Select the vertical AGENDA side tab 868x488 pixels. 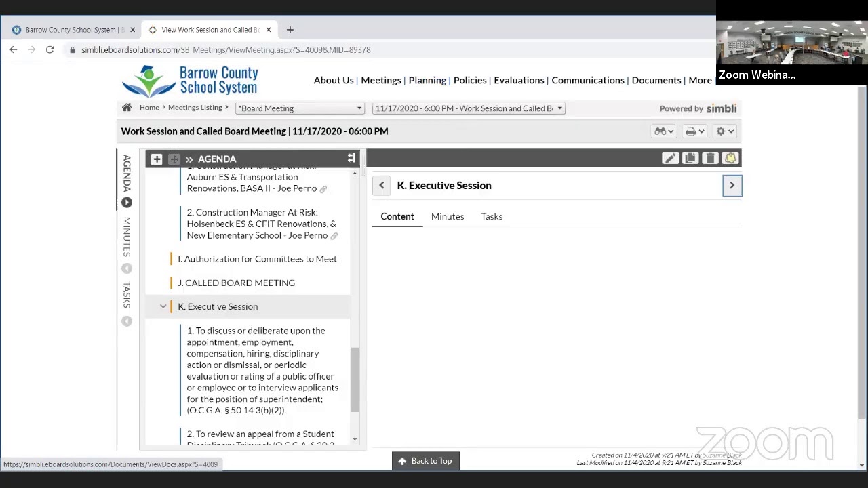pyautogui.click(x=127, y=173)
